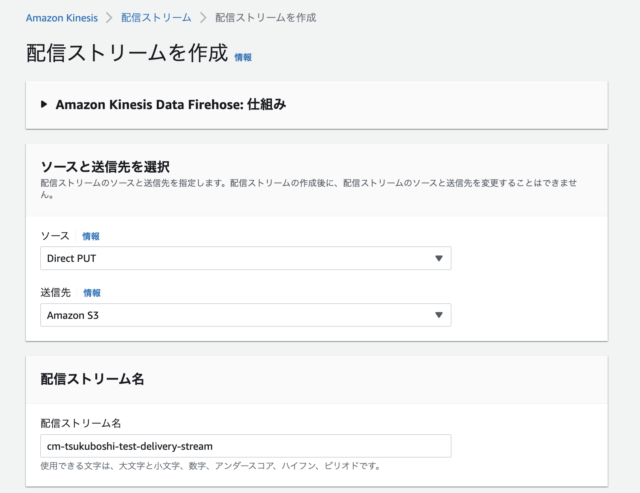
Task: Click the Amazon Kinesis Data Firehose: 仕組み header text
Action: click(171, 104)
